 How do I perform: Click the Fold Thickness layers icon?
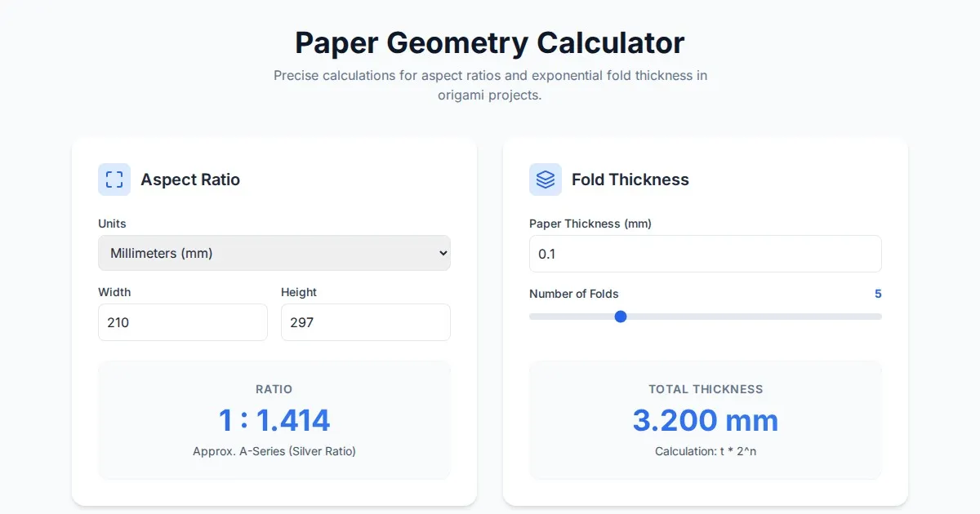(546, 179)
